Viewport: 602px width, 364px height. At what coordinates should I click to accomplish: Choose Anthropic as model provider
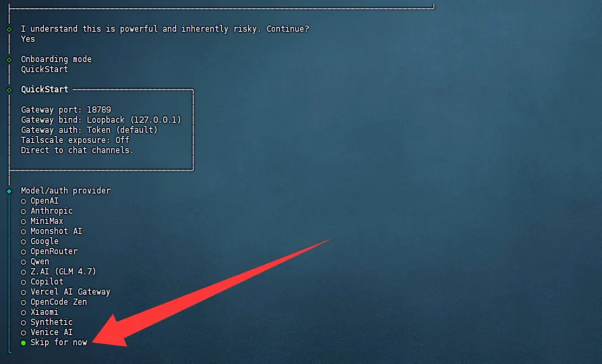(x=47, y=211)
